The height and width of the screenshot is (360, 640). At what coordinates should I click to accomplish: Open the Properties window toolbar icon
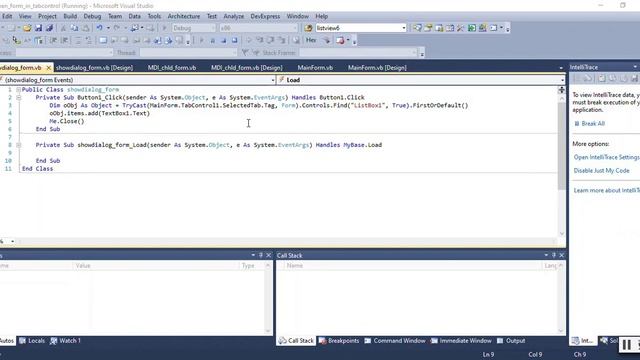click(428, 28)
